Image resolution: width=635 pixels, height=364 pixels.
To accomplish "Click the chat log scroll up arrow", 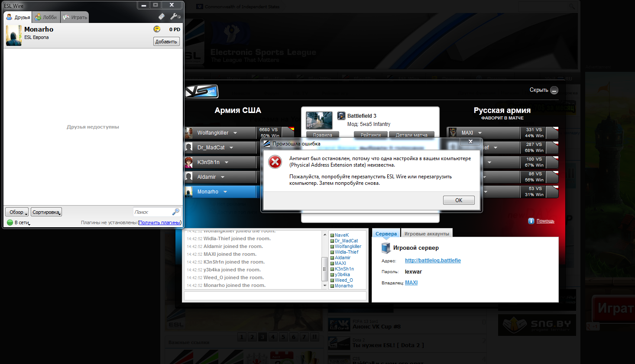I will 325,234.
